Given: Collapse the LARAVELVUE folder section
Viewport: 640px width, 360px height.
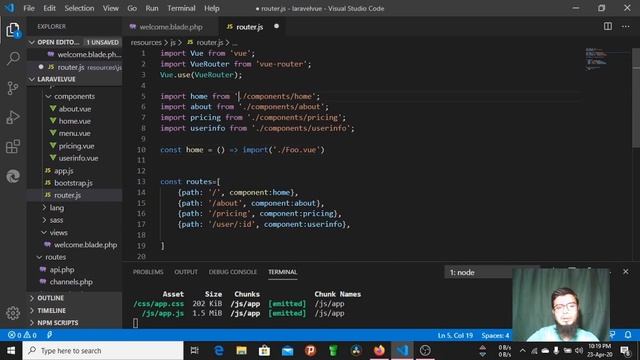Looking at the screenshot, I should point(32,79).
